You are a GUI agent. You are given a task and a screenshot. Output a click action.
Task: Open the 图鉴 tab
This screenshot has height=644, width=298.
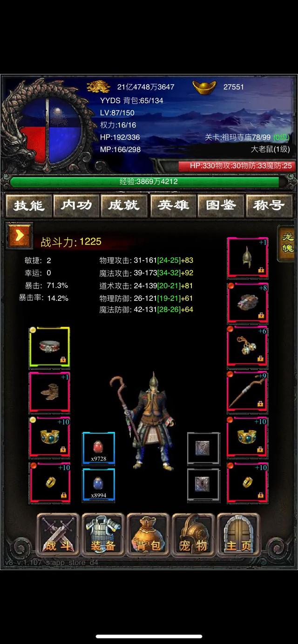221,206
